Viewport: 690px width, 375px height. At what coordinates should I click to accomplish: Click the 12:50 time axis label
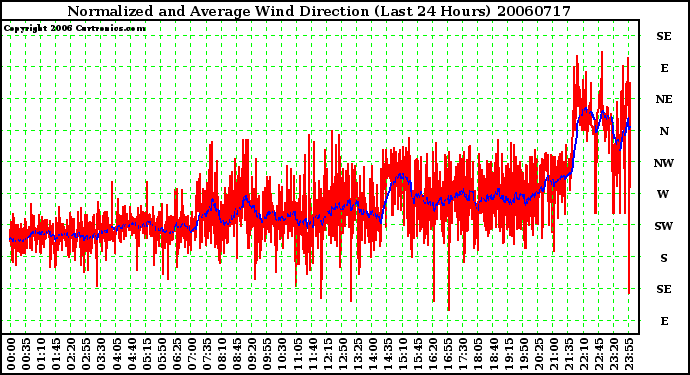pyautogui.click(x=342, y=354)
